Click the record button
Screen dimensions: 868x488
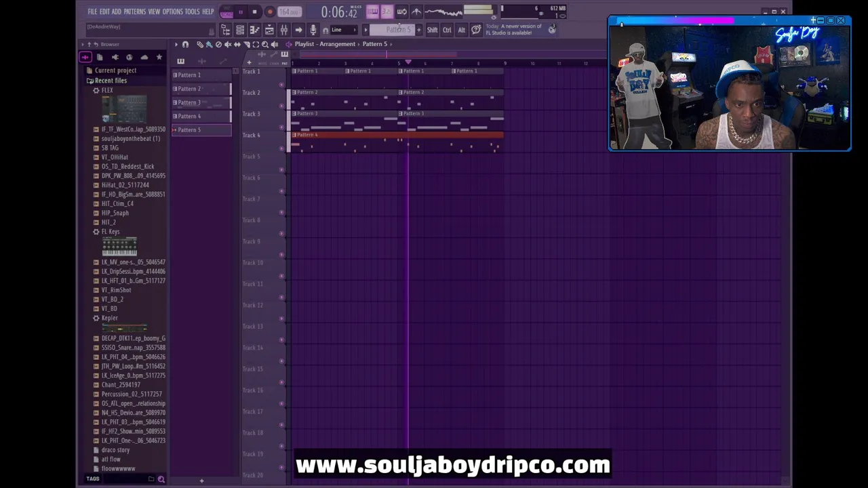269,12
